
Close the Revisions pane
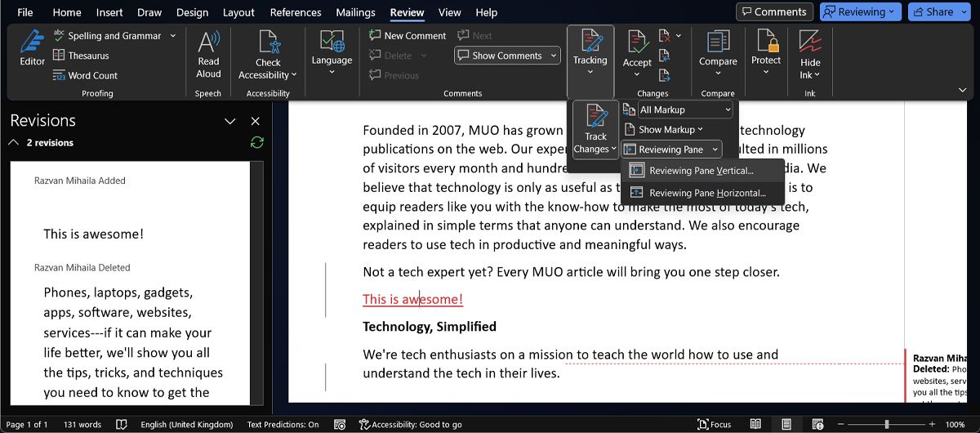255,121
